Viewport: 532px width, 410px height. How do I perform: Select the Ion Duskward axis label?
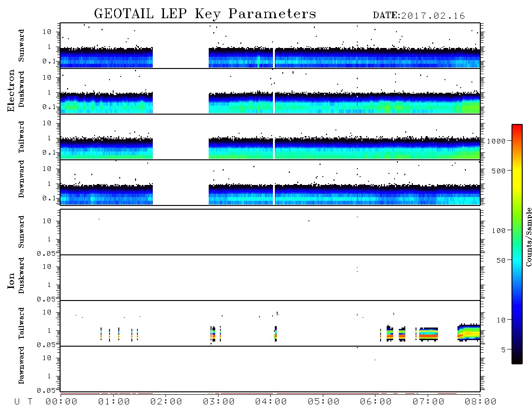(21, 275)
